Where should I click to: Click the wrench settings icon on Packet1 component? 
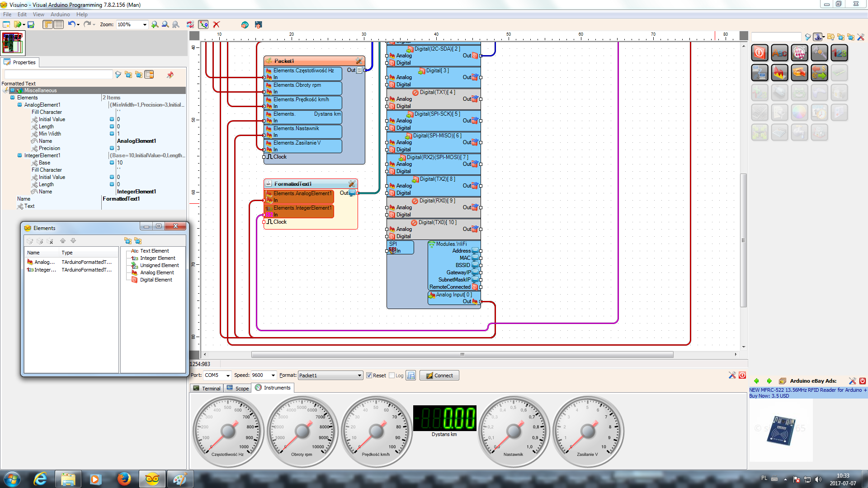tap(359, 61)
